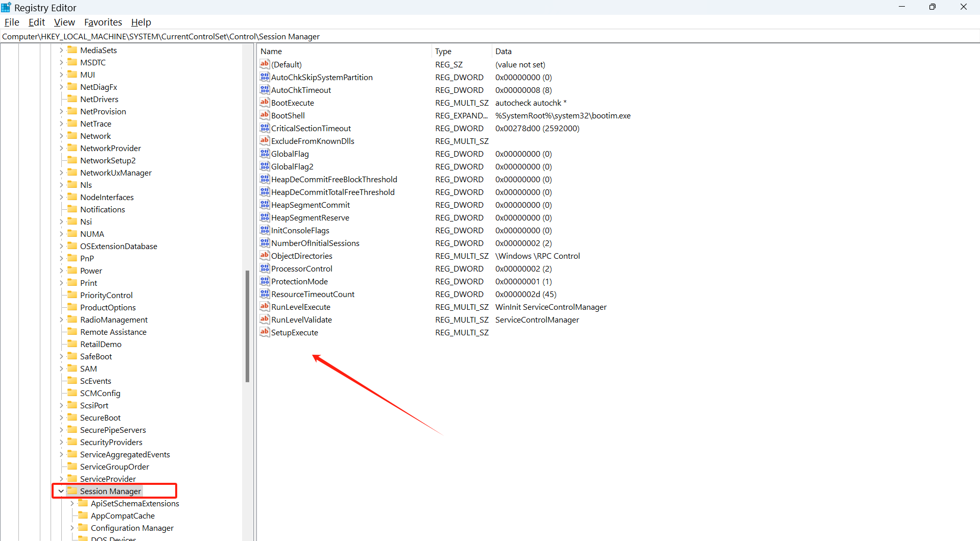Click the bootim.exe data of BootShell

[x=563, y=115]
